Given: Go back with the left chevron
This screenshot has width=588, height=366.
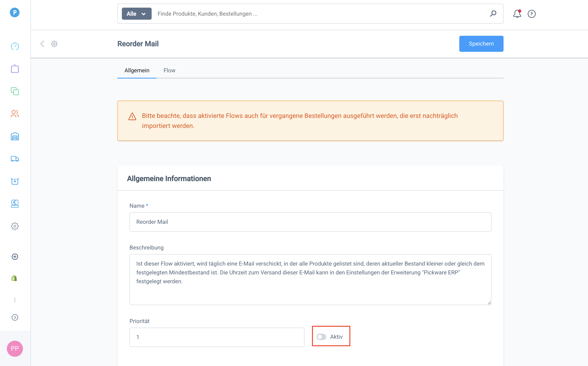Looking at the screenshot, I should [42, 44].
